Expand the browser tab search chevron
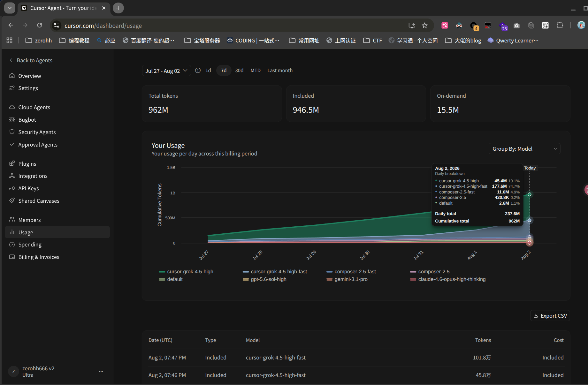 pos(10,8)
